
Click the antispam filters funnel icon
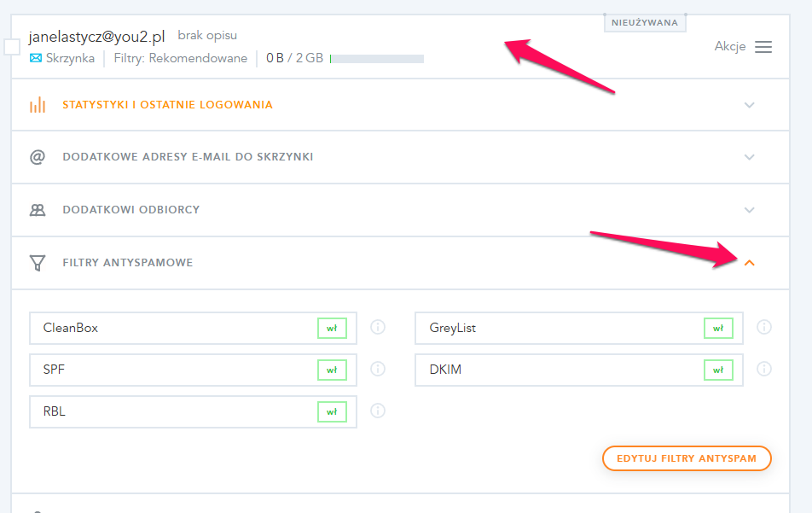(x=38, y=263)
